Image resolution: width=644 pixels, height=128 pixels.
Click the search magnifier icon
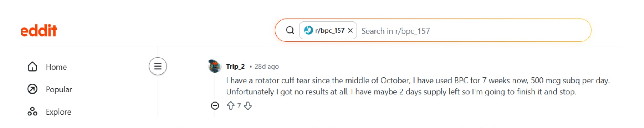click(x=290, y=30)
